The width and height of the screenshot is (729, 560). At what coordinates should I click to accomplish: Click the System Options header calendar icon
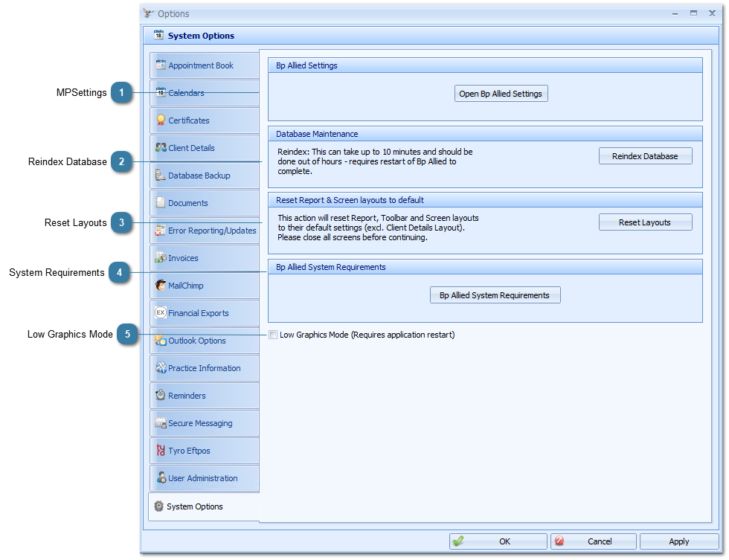click(x=158, y=34)
